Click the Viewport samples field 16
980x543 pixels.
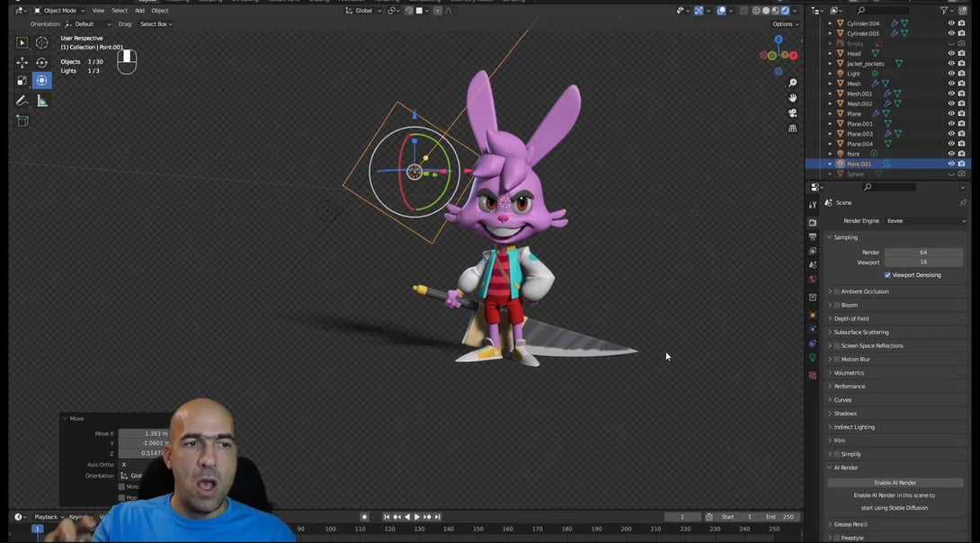[923, 263]
